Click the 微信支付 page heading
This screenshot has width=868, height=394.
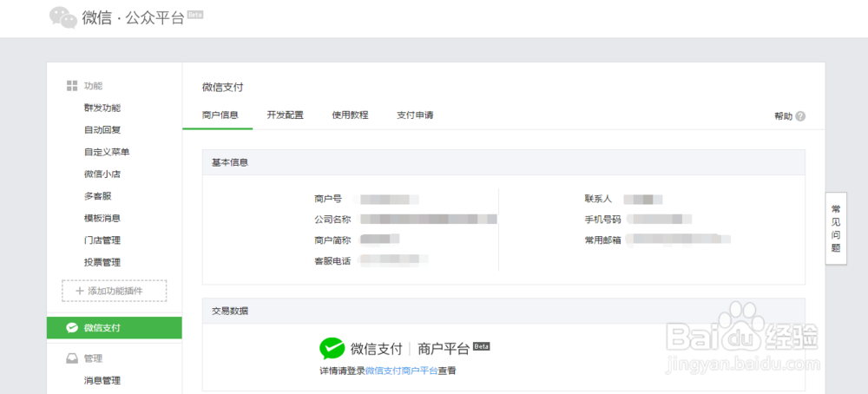click(222, 87)
